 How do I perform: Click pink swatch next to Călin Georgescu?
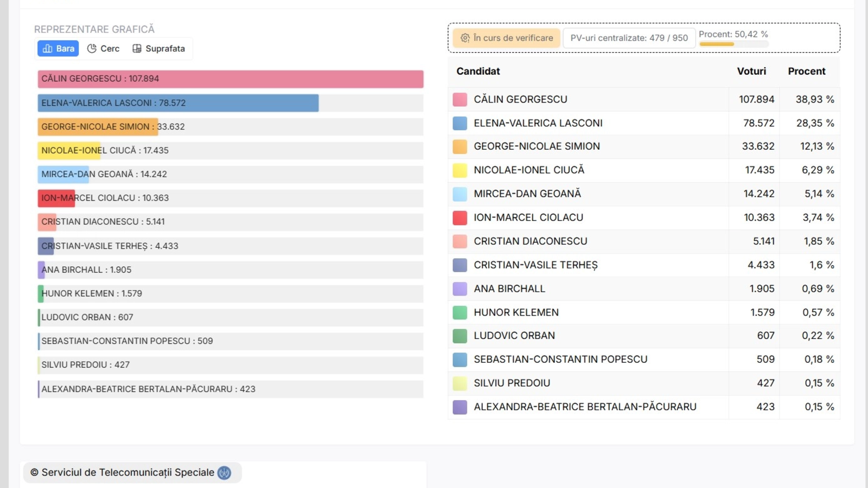(459, 100)
